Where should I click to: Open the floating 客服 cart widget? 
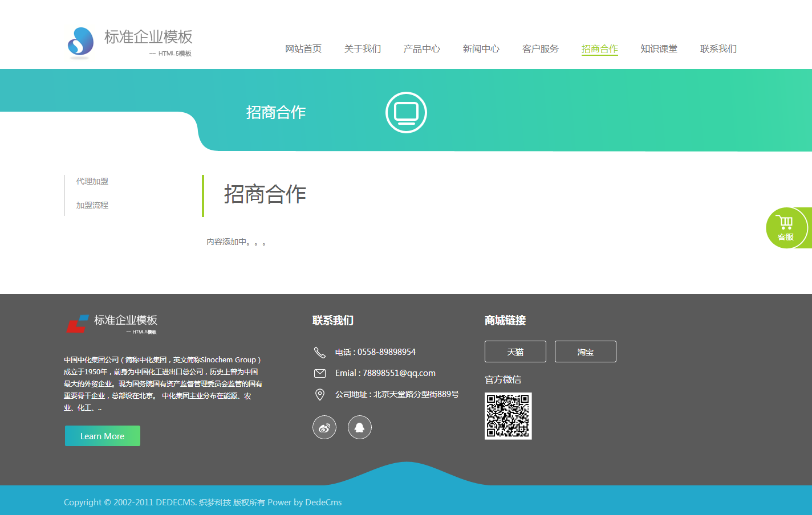click(786, 228)
